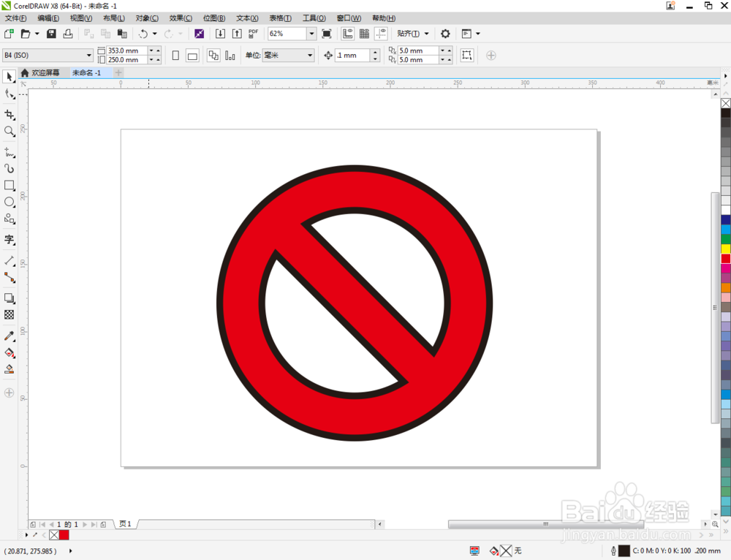This screenshot has width=731, height=560.
Task: Select the Smart Fill tool
Action: point(10,369)
